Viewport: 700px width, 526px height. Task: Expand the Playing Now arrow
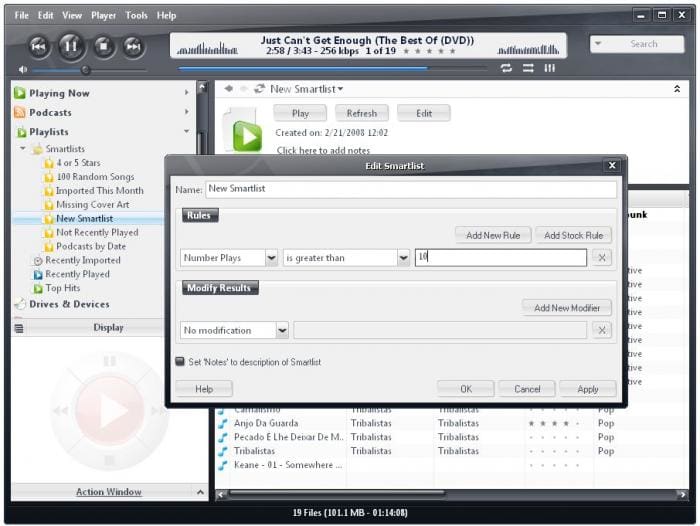coord(187,92)
